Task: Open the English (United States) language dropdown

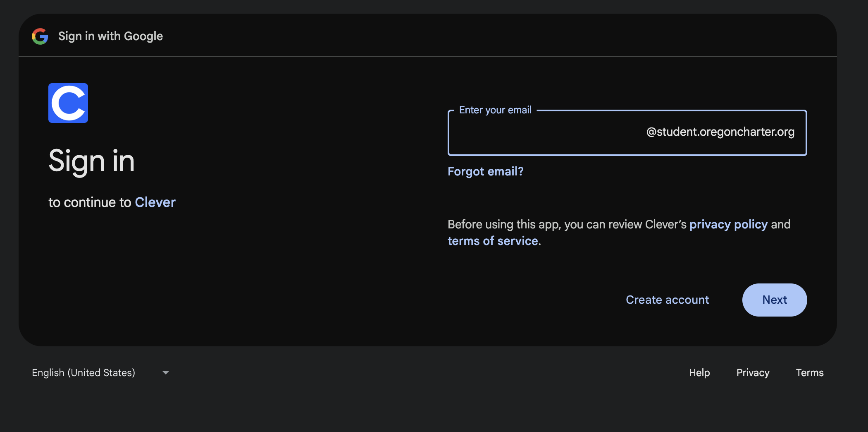Action: click(x=100, y=373)
